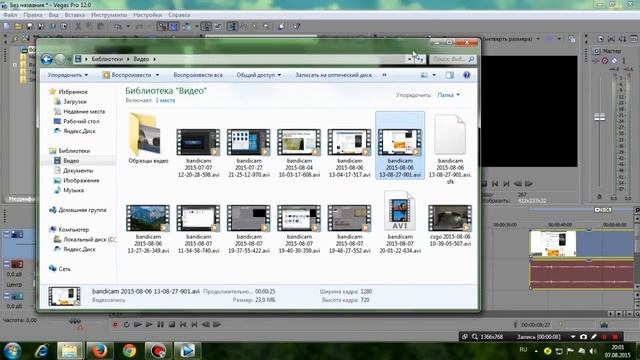
Task: Select the Образцы видео folder
Action: [148, 139]
